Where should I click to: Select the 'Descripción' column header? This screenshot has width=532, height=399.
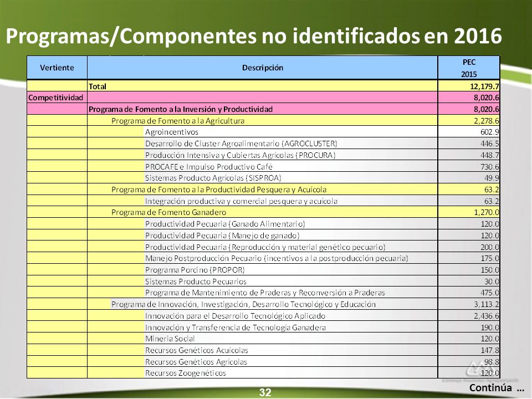pos(263,68)
